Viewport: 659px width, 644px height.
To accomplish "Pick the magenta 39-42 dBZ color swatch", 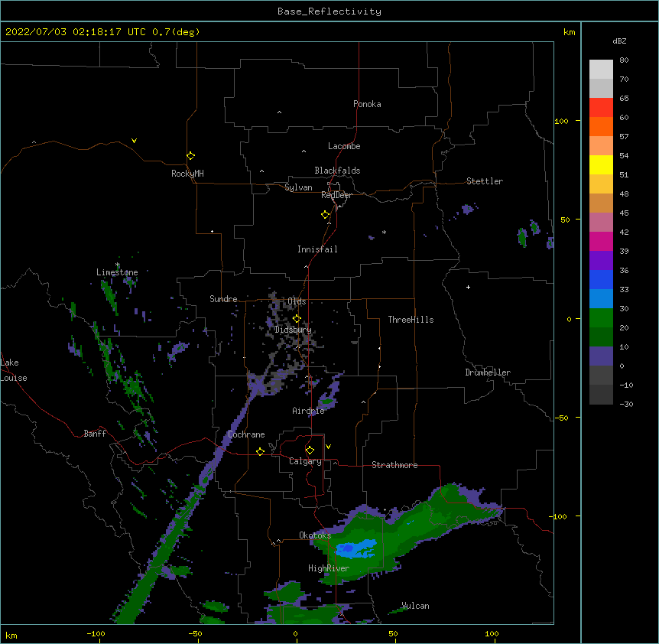I will pos(601,241).
